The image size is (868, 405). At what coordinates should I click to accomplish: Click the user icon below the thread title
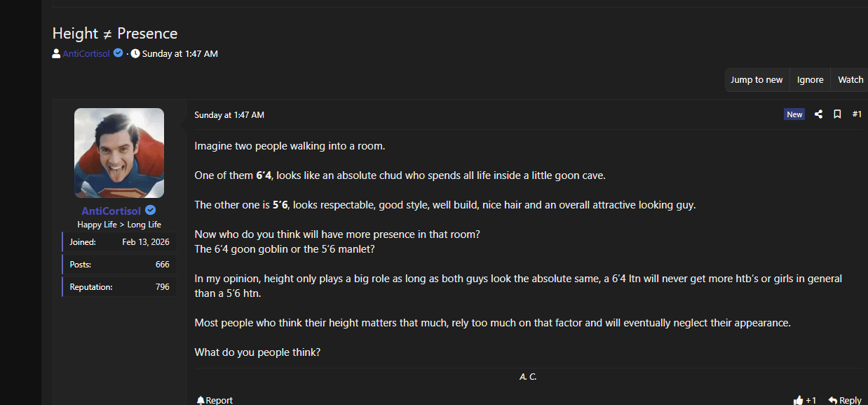coord(56,53)
